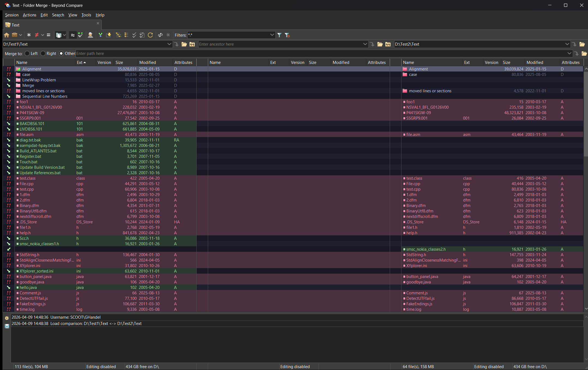This screenshot has width=588, height=370.
Task: Open the Tools menu
Action: 86,15
